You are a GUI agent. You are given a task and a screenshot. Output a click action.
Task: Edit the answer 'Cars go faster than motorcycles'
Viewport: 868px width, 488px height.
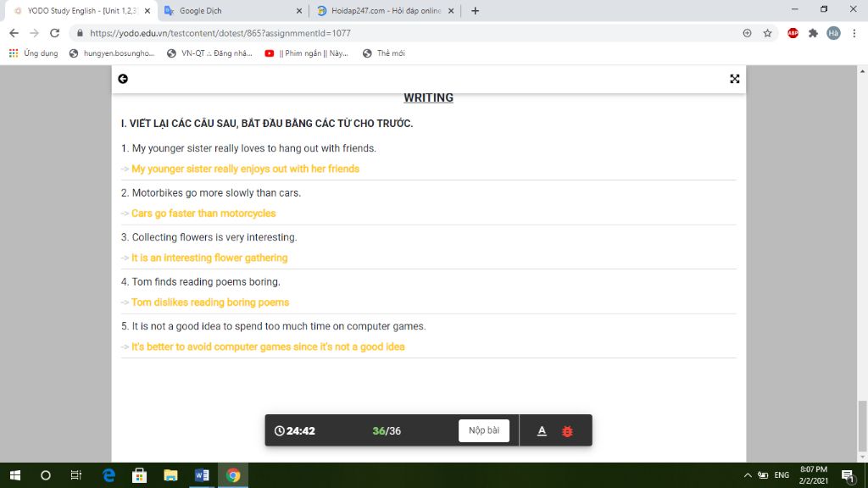pos(428,213)
